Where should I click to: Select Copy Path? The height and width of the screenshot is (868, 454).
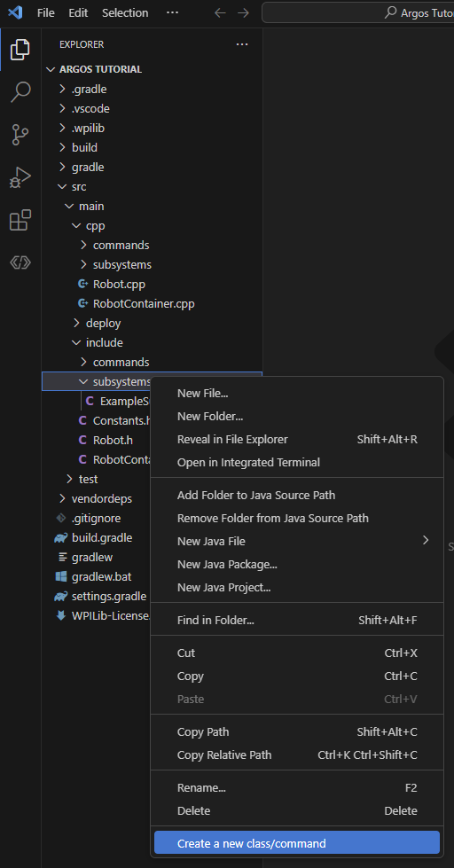pos(297,732)
